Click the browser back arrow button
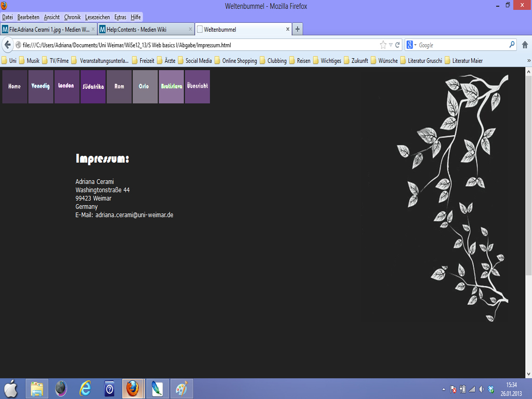The height and width of the screenshot is (399, 532). [x=8, y=45]
